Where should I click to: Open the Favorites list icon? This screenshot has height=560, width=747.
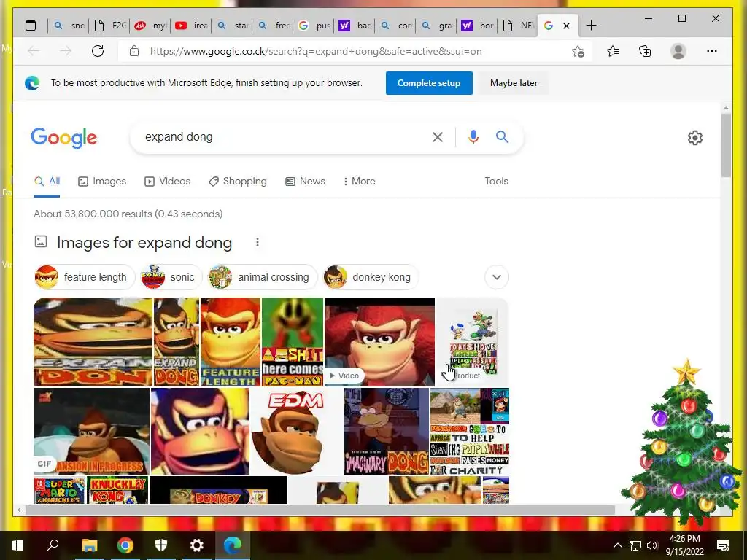point(613,51)
